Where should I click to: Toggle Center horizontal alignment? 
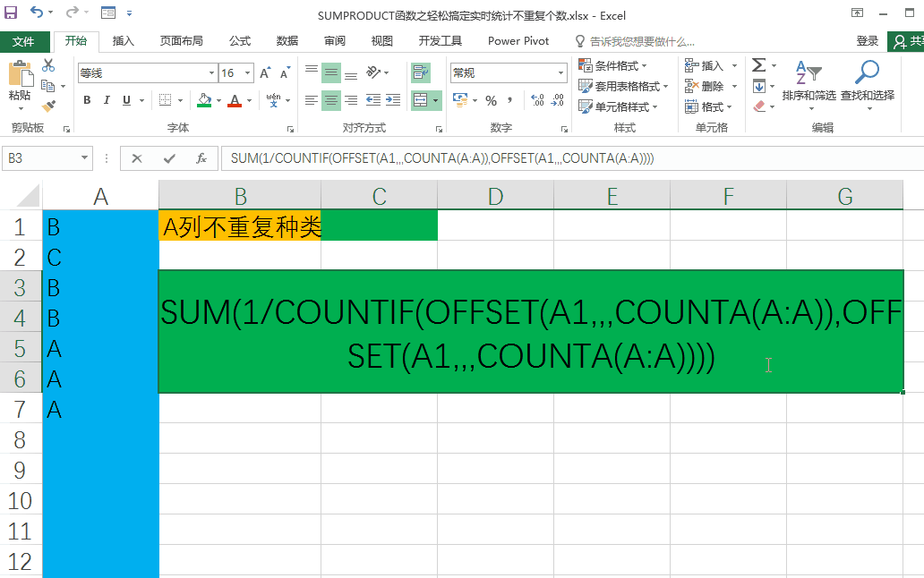tap(331, 100)
